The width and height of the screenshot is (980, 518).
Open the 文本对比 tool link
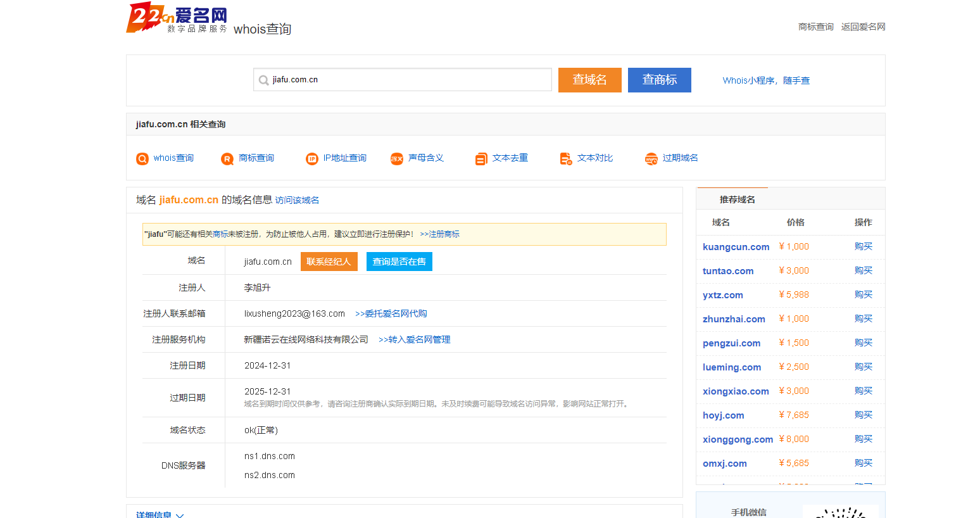[595, 158]
